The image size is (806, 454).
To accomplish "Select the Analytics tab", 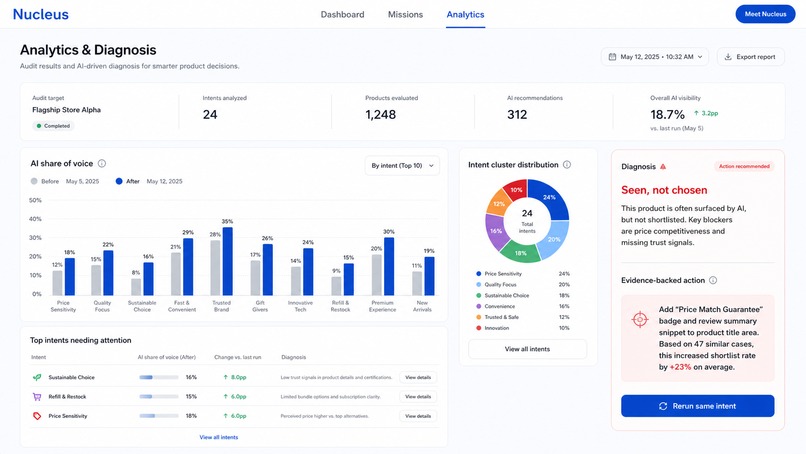I will [465, 14].
